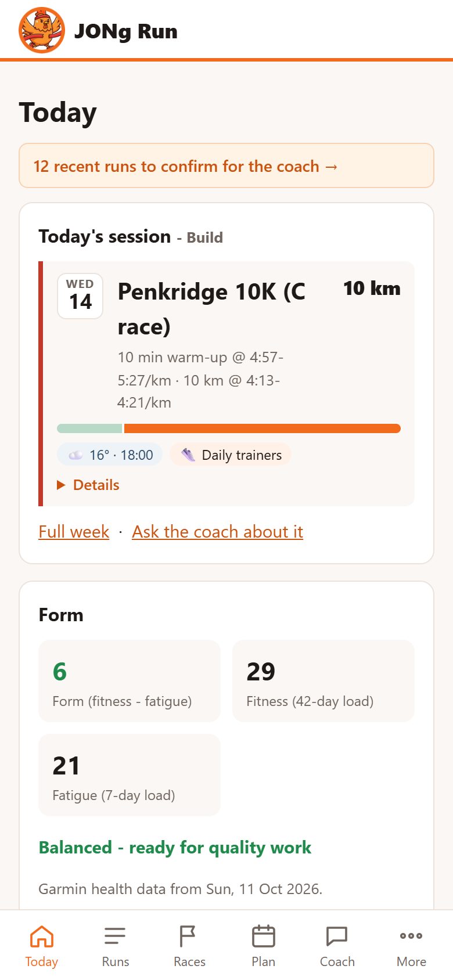Screen dimensions: 453x980
Task: Click the shoe icon in Daily trainers
Action: point(188,455)
